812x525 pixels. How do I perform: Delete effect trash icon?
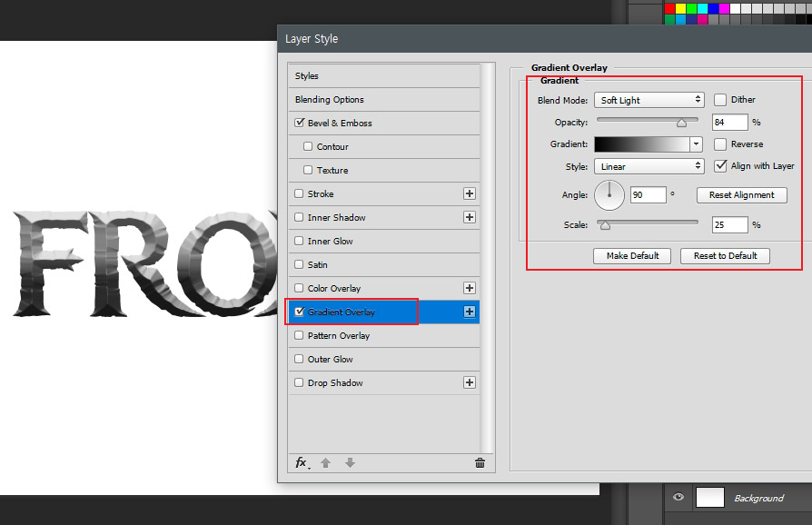480,463
